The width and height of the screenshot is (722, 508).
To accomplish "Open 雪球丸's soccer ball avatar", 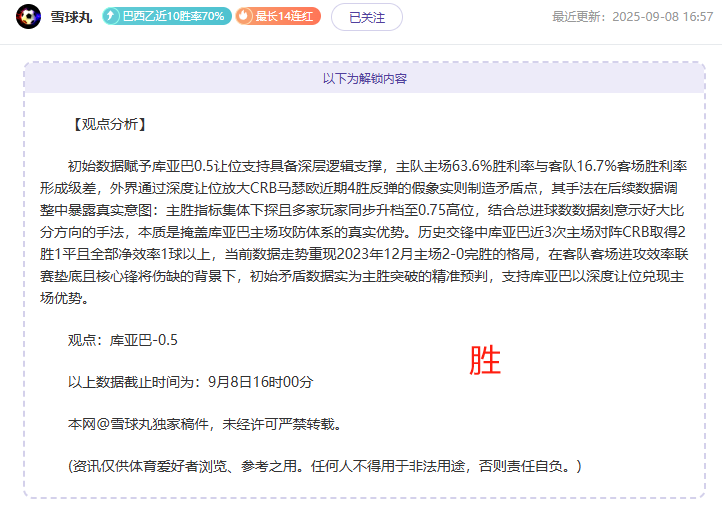I will click(29, 17).
